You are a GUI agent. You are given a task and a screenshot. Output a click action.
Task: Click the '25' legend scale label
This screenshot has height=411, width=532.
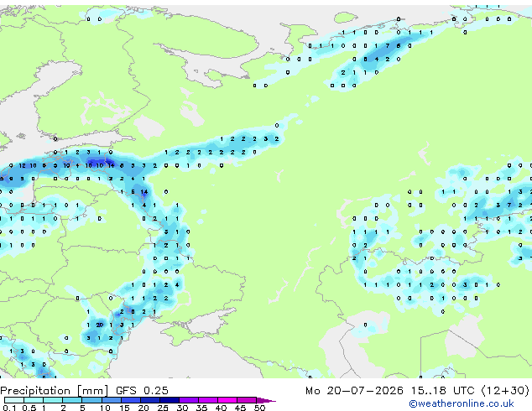click(163, 408)
